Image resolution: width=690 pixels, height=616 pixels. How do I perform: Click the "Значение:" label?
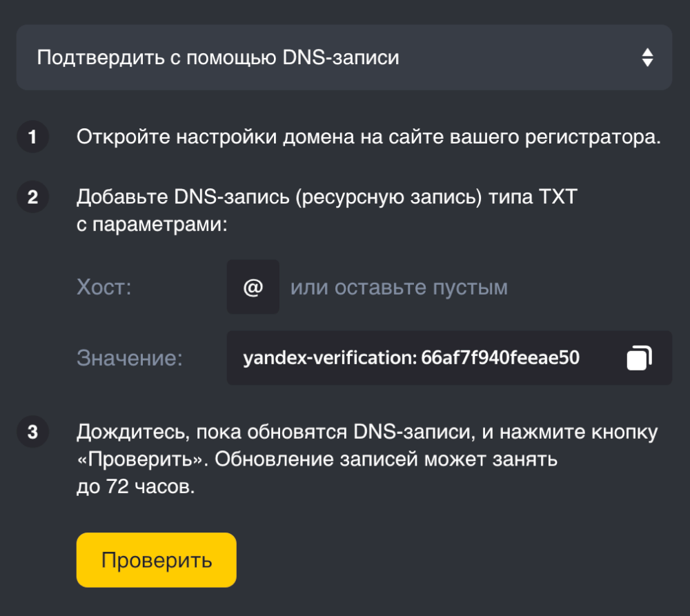(x=130, y=358)
